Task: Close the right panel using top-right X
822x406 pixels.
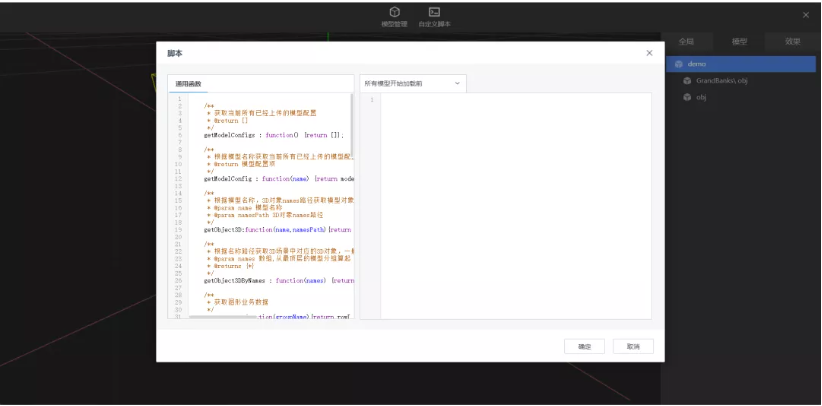Action: (806, 15)
